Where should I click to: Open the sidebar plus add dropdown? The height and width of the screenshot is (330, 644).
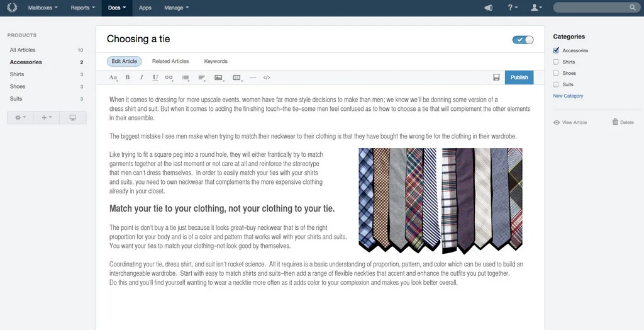coord(47,118)
